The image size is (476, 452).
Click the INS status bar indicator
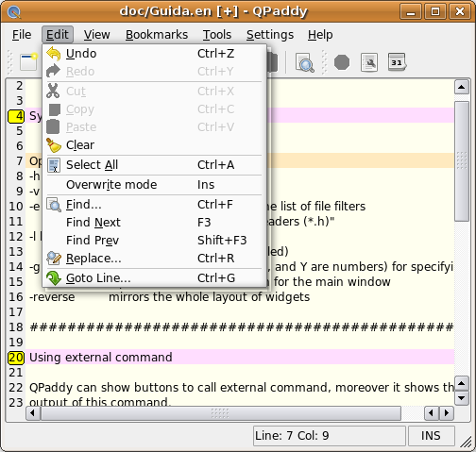(432, 436)
